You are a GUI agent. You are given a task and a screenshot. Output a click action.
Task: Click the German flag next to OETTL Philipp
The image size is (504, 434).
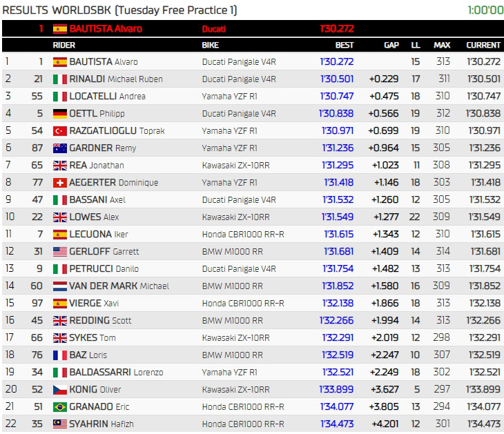59,114
